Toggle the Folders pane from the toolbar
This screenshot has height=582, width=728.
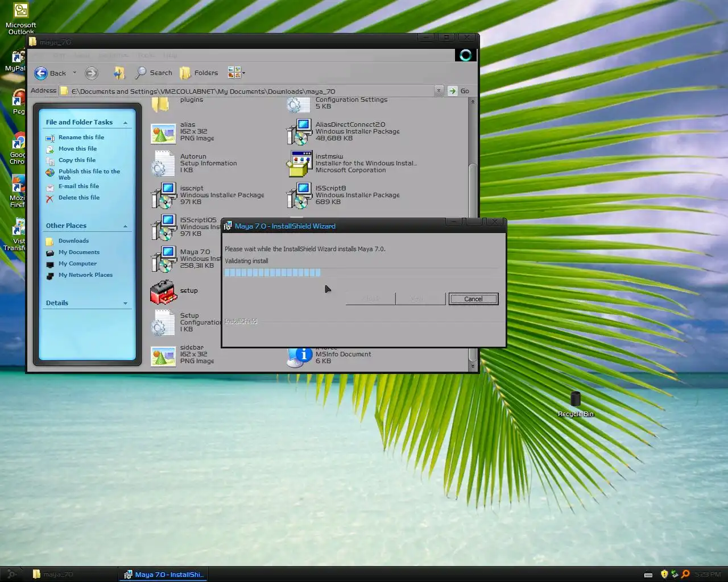(198, 73)
